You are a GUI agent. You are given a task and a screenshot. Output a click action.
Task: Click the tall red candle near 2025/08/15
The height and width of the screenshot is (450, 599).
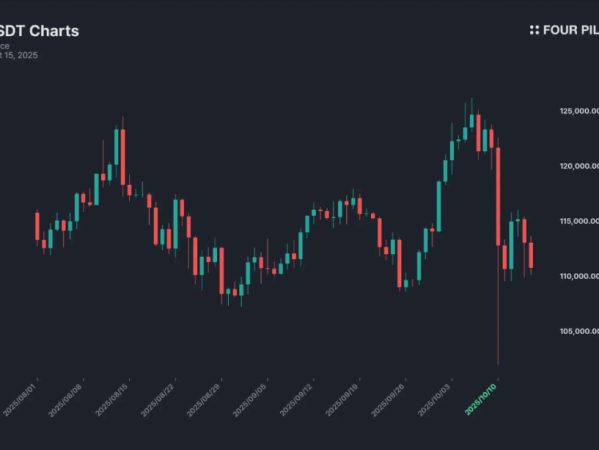[123, 157]
